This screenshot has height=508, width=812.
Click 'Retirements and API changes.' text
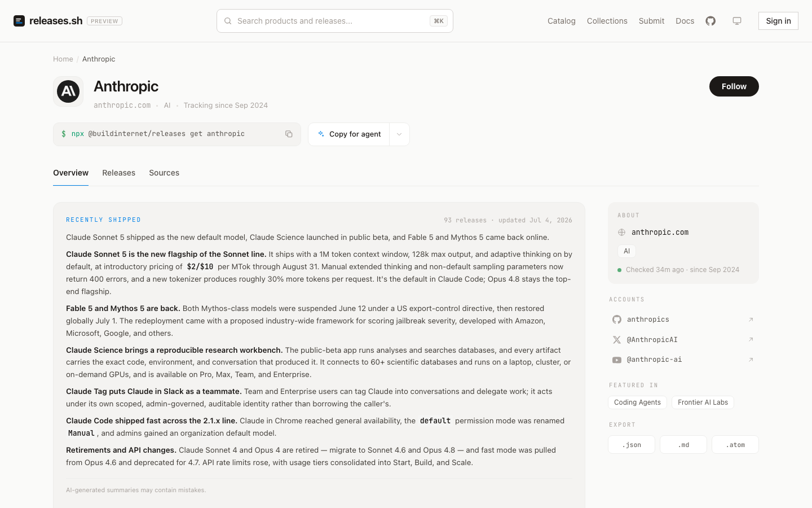point(121,450)
